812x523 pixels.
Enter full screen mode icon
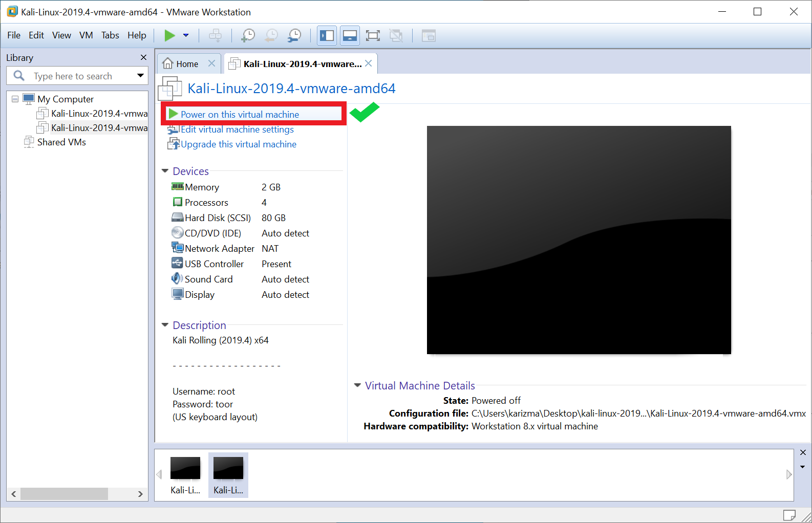click(373, 35)
